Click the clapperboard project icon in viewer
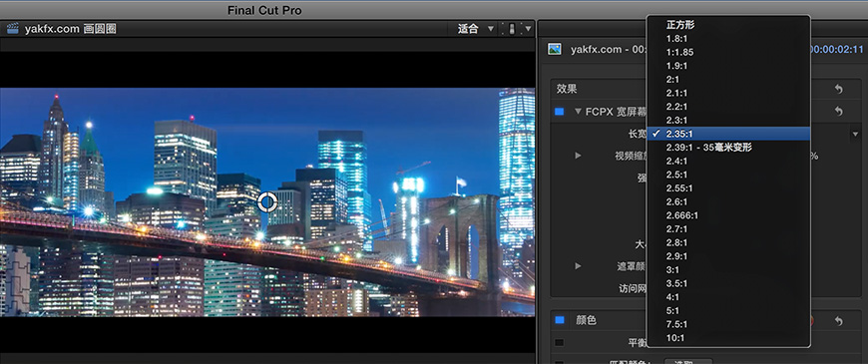This screenshot has height=364, width=868. click(x=13, y=29)
